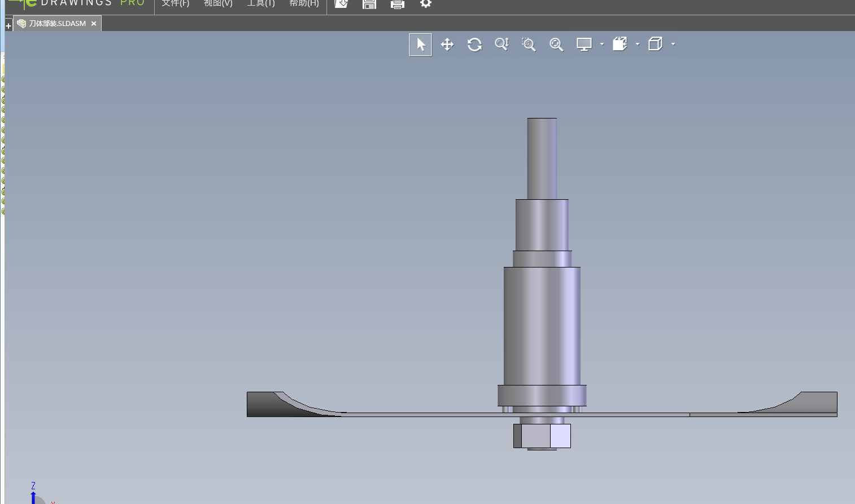Select the Pan tool
The image size is (855, 504).
[x=447, y=45]
